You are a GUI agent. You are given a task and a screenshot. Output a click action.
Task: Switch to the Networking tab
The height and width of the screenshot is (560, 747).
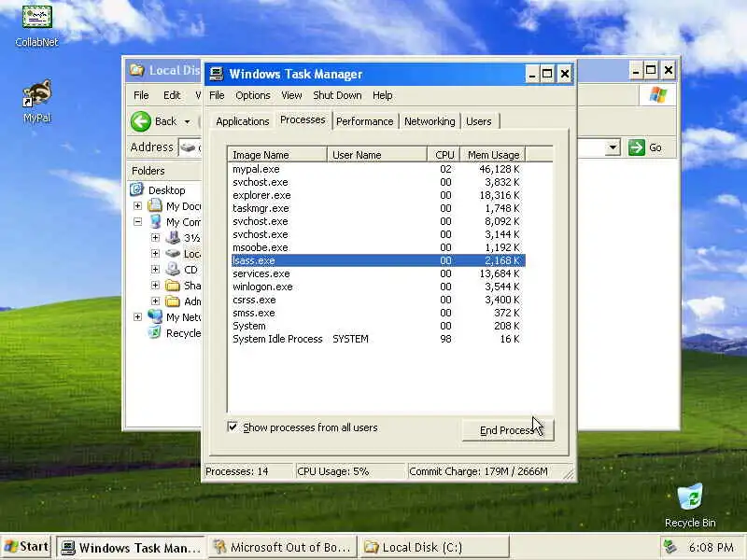[430, 121]
